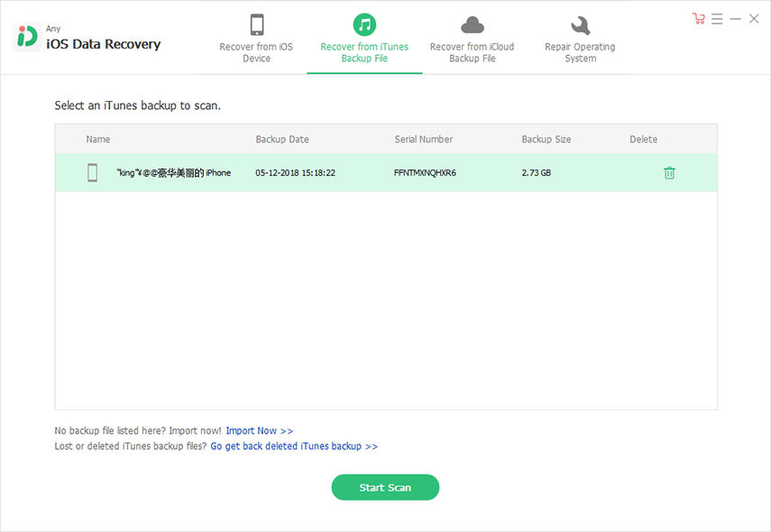The image size is (771, 532).
Task: Click the Delete column header
Action: coord(643,139)
